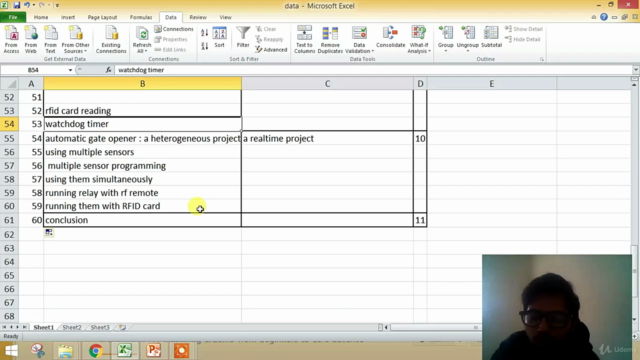Select cell 'a realtime project'
The height and width of the screenshot is (360, 640).
327,138
